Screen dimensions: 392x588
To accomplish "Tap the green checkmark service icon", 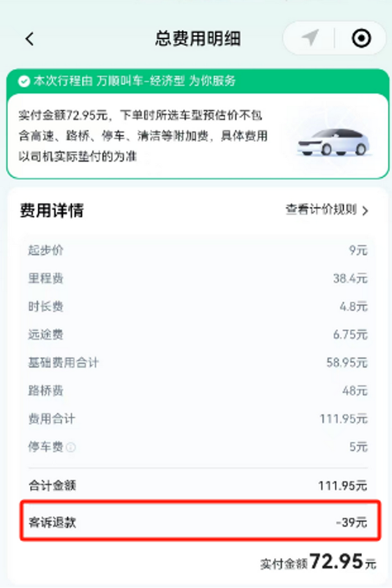I will click(x=24, y=81).
